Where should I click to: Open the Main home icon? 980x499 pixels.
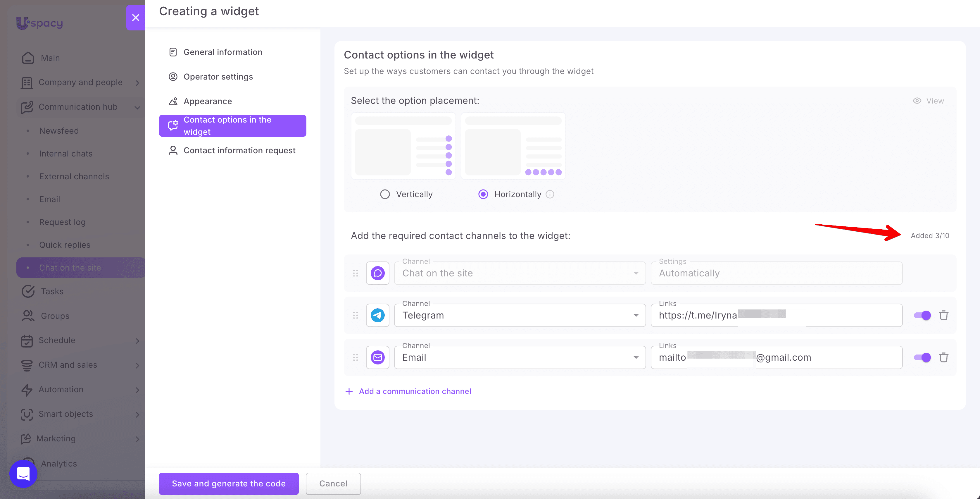click(x=28, y=58)
